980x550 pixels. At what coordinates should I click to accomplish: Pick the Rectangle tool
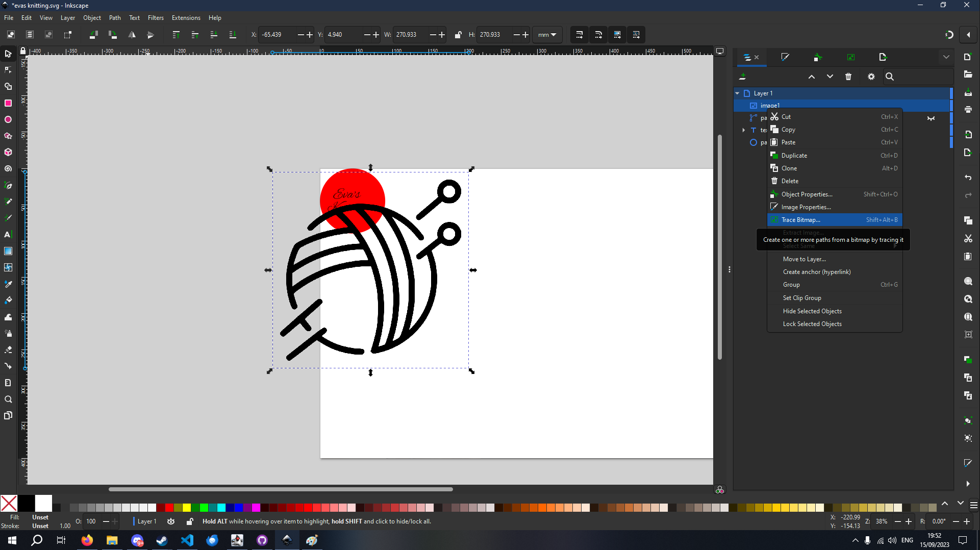tap(8, 103)
